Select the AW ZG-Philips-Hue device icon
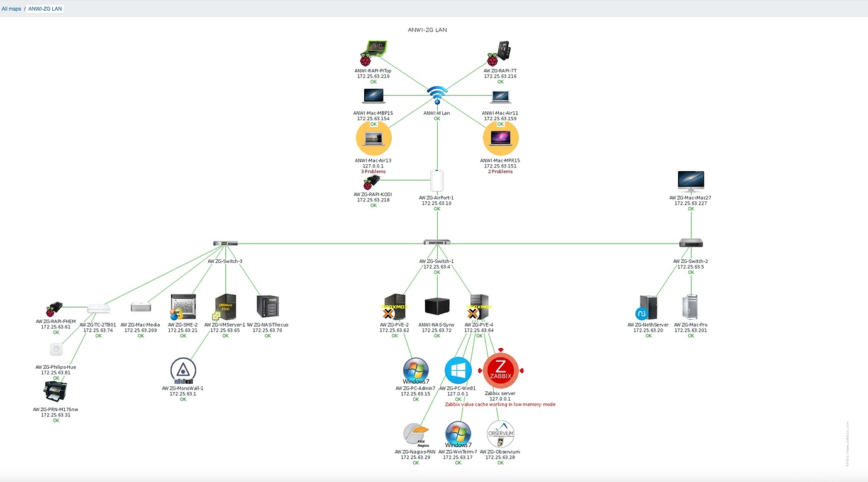 click(55, 349)
